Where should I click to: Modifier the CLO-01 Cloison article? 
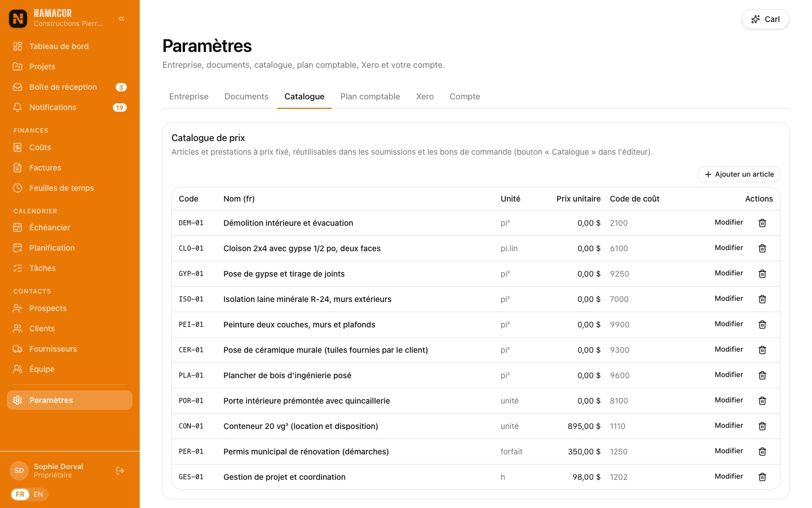[729, 248]
